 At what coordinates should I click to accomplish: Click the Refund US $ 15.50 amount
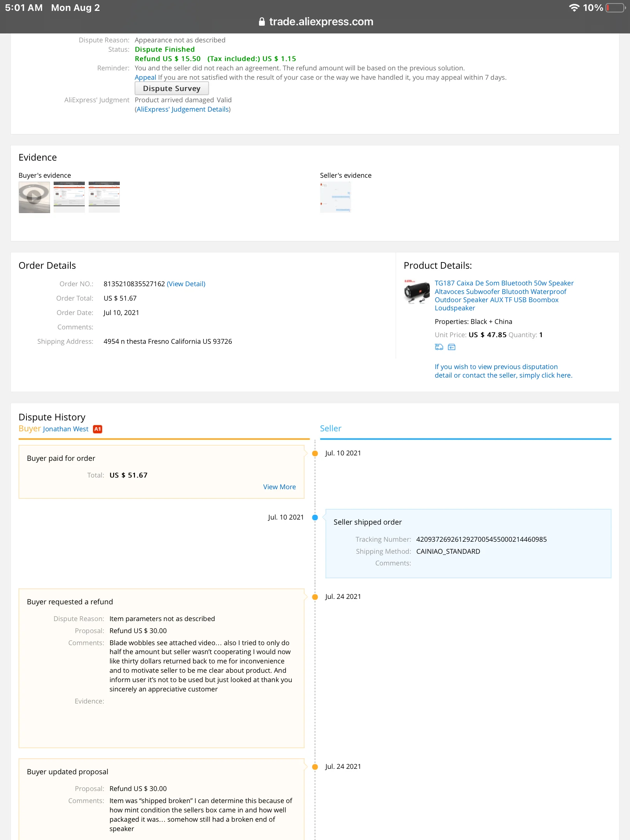point(168,59)
